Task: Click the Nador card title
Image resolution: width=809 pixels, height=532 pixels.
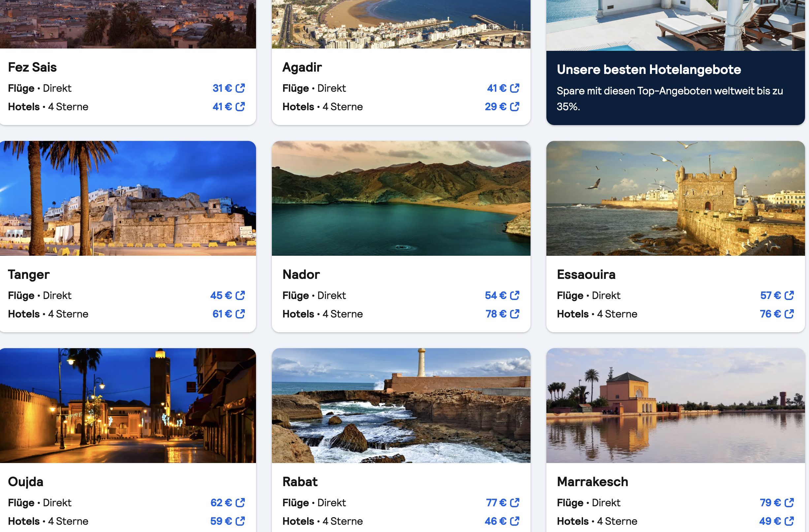Action: coord(301,274)
